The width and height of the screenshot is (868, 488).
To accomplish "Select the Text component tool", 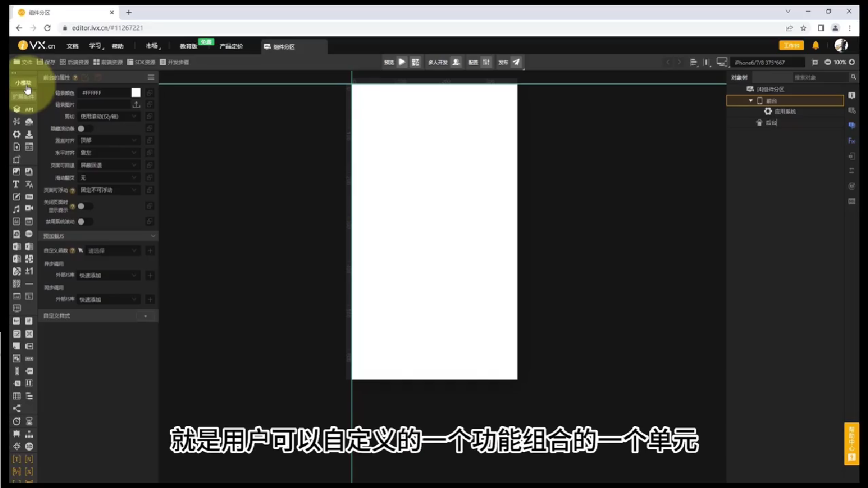I will click(x=17, y=184).
